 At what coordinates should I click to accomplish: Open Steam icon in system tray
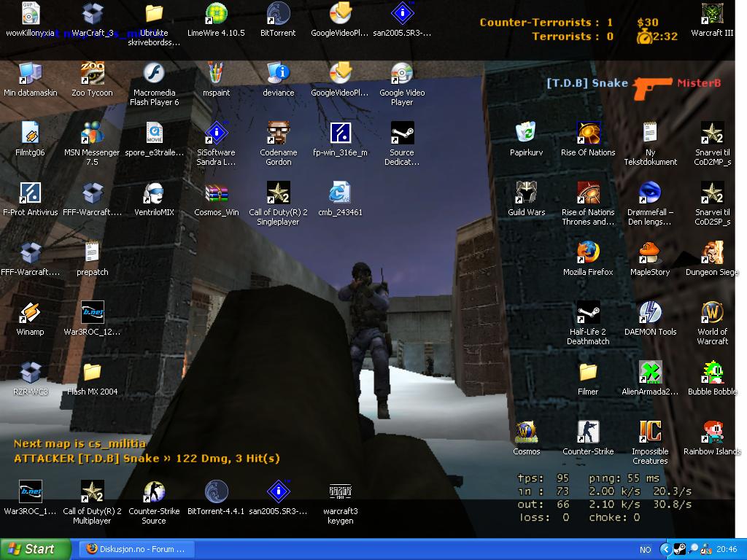click(x=679, y=549)
